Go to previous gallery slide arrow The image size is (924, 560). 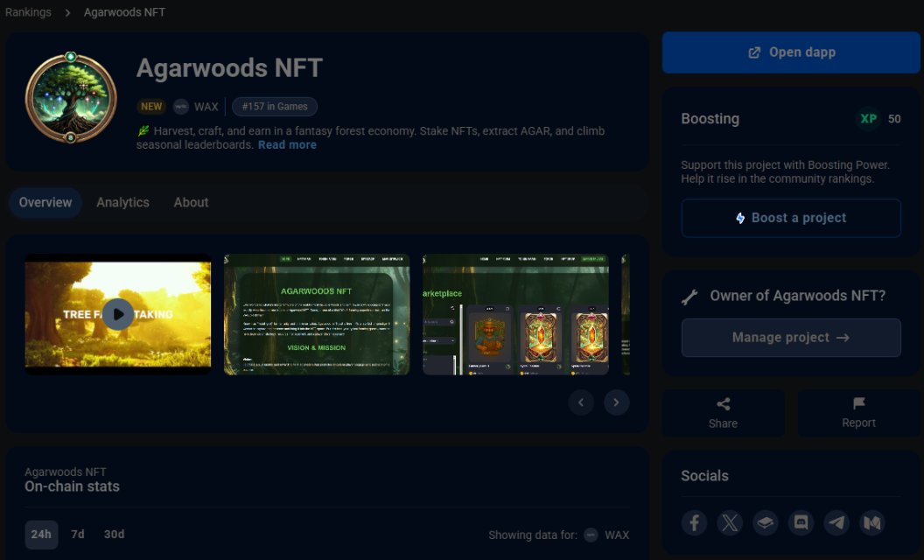pos(581,402)
